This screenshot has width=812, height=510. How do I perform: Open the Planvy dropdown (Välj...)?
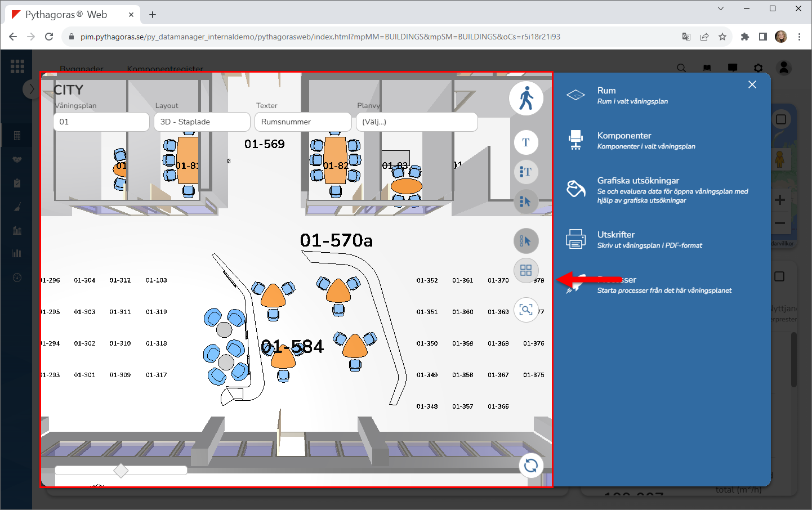point(417,122)
